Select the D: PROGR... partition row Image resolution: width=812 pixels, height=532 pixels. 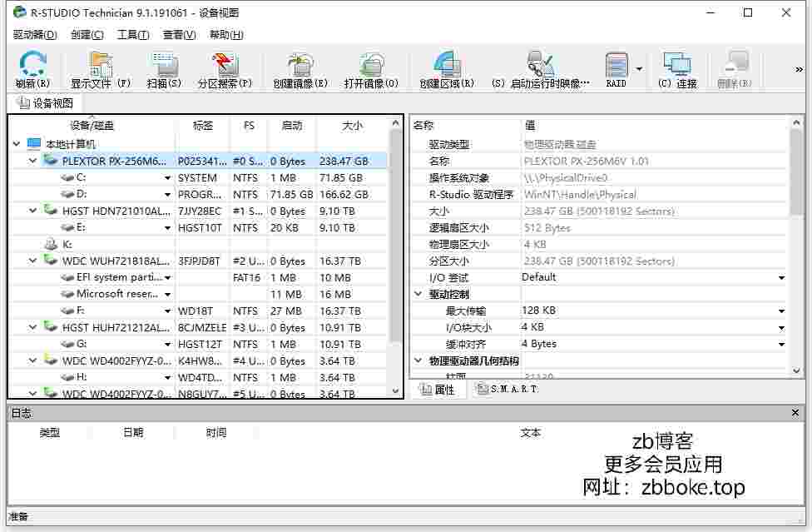(199, 194)
